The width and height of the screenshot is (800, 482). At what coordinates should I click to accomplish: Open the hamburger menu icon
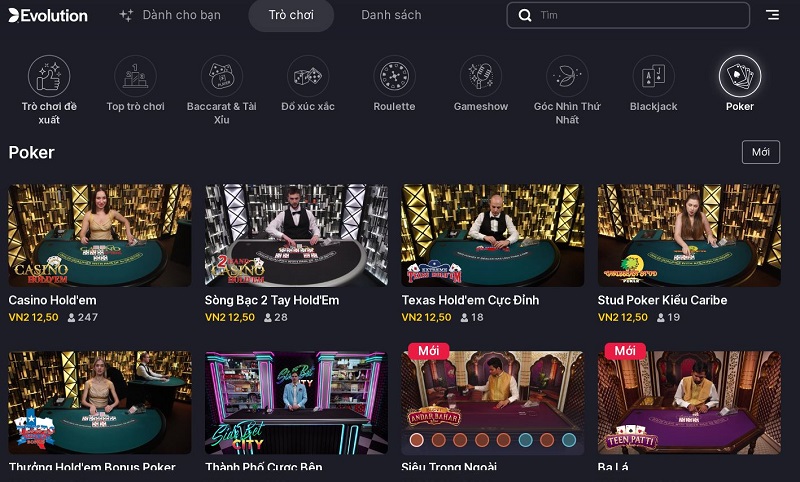[x=772, y=15]
